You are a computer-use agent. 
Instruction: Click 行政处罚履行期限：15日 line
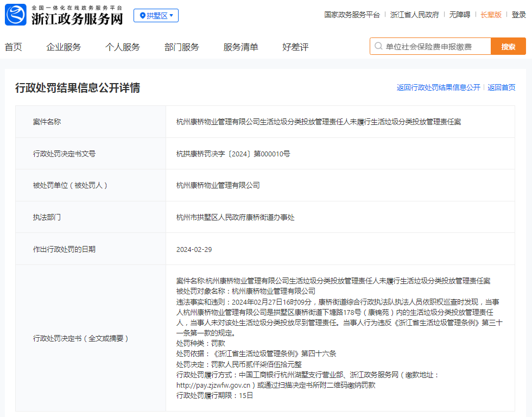215,395
